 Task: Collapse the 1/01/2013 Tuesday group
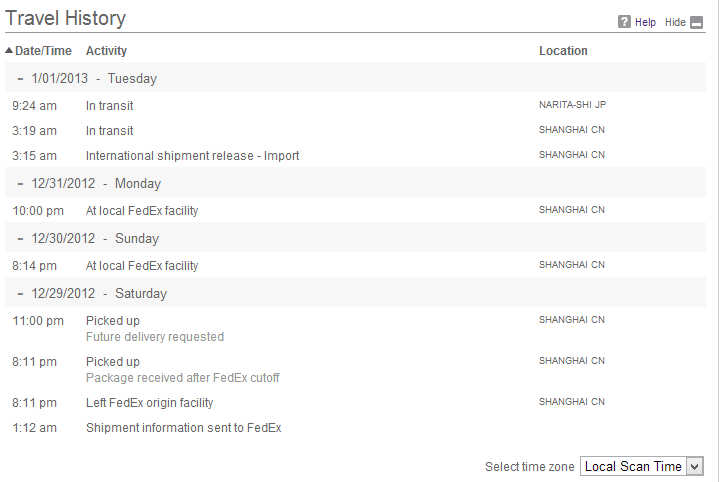pyautogui.click(x=20, y=79)
